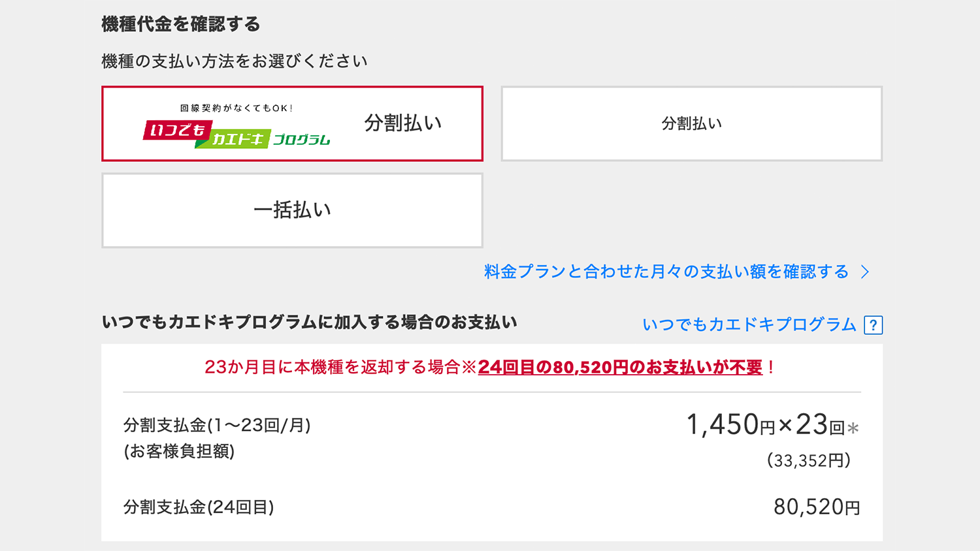The width and height of the screenshot is (980, 551).
Task: Choose the 一括払い payment option
Action: (292, 210)
